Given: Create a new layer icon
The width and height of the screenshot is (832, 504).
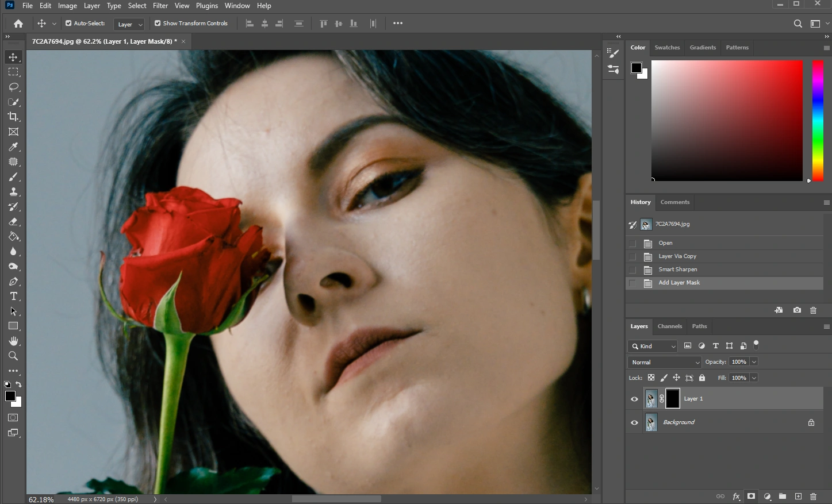Looking at the screenshot, I should coord(798,496).
